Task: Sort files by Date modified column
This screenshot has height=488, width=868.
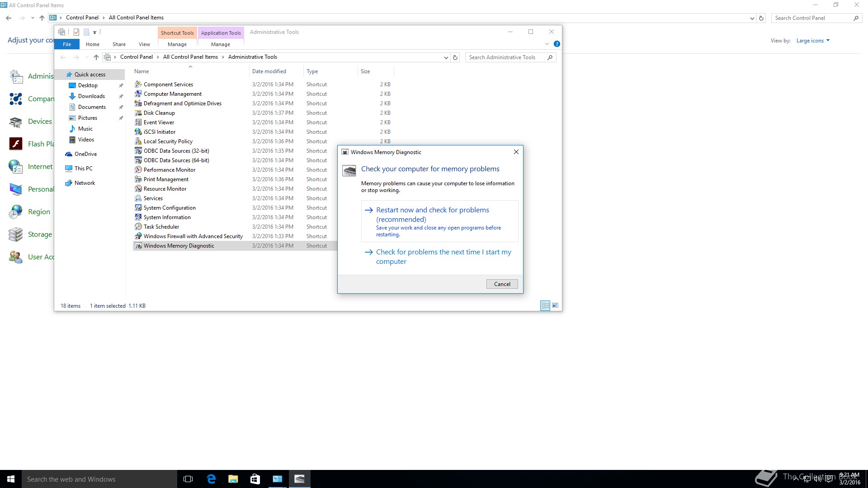Action: [x=276, y=71]
